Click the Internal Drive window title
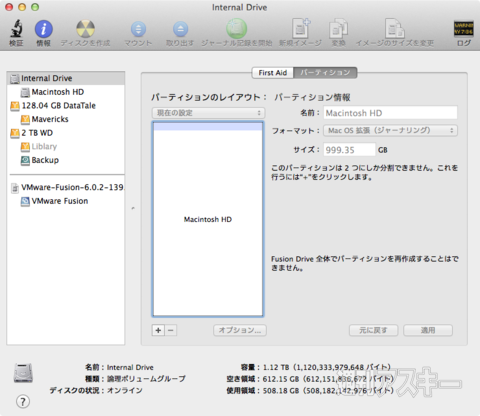 coord(240,7)
